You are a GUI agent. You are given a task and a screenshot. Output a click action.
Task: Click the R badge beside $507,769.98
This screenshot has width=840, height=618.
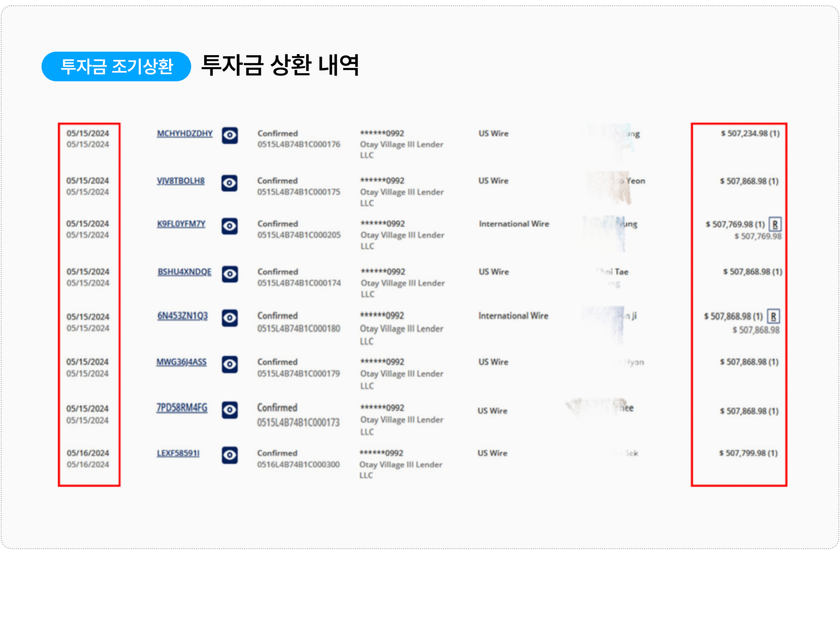[775, 224]
